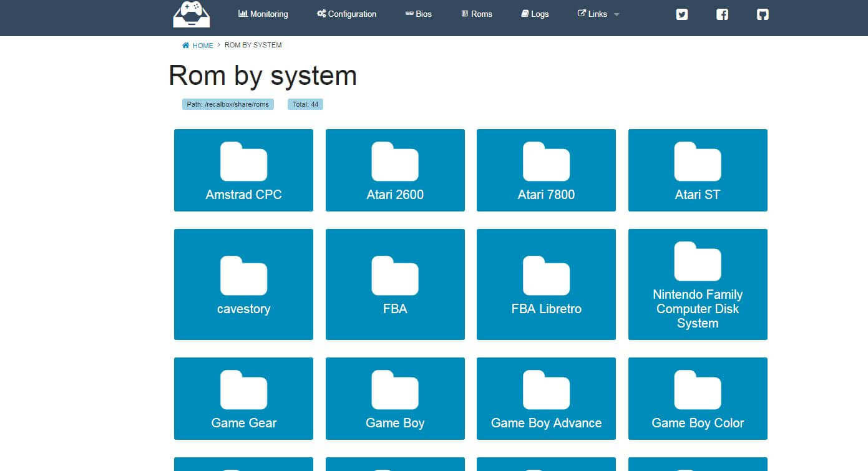The width and height of the screenshot is (868, 471).
Task: Open the FBA Libretro label
Action: pyautogui.click(x=546, y=309)
